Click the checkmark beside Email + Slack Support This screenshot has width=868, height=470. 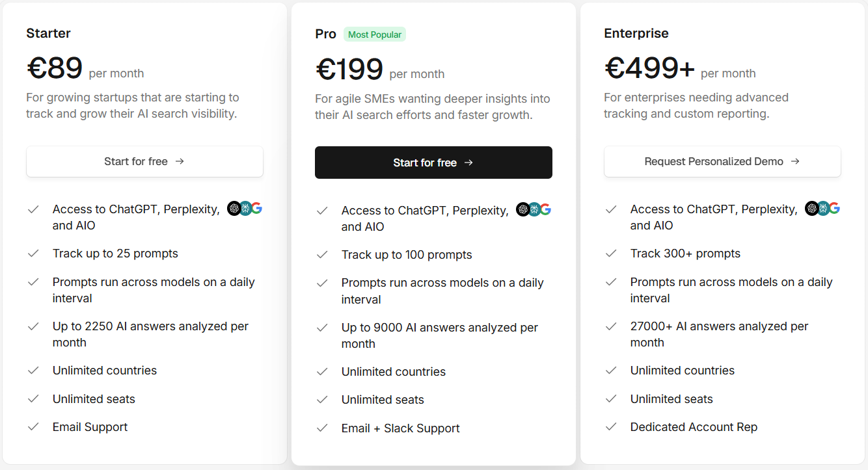[322, 428]
